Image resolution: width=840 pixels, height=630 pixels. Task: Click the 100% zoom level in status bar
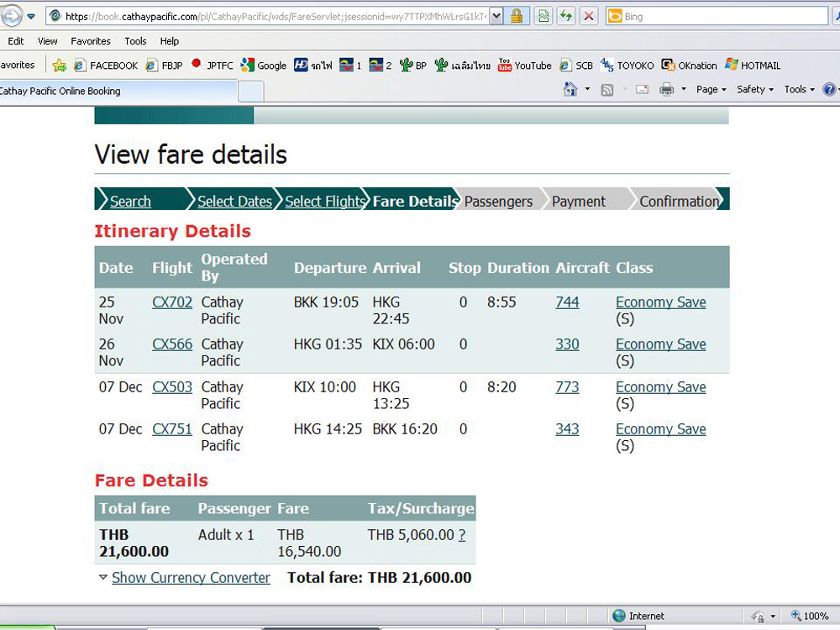810,616
